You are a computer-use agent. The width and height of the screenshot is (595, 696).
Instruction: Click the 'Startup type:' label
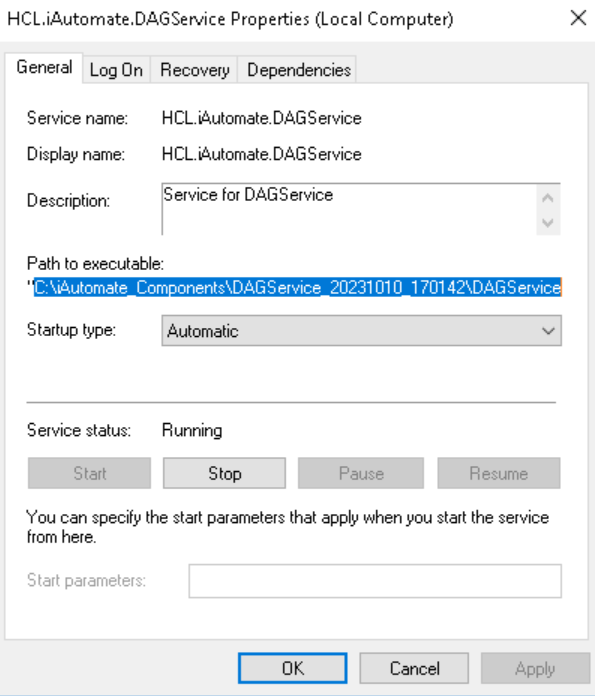(71, 330)
